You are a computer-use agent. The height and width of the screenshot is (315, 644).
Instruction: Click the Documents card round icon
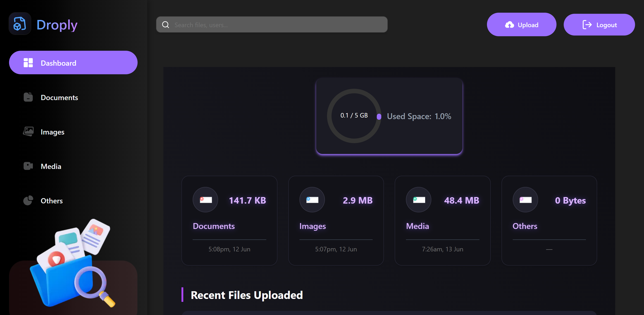click(x=205, y=200)
